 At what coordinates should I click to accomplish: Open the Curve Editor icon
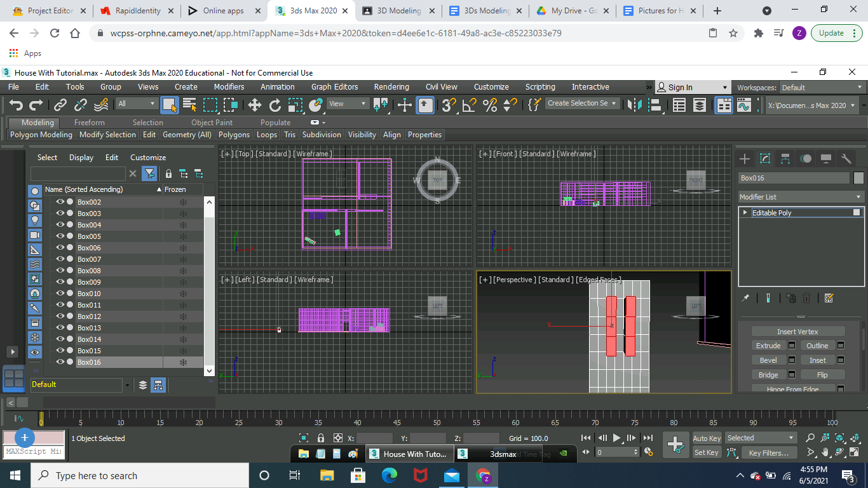(744, 105)
